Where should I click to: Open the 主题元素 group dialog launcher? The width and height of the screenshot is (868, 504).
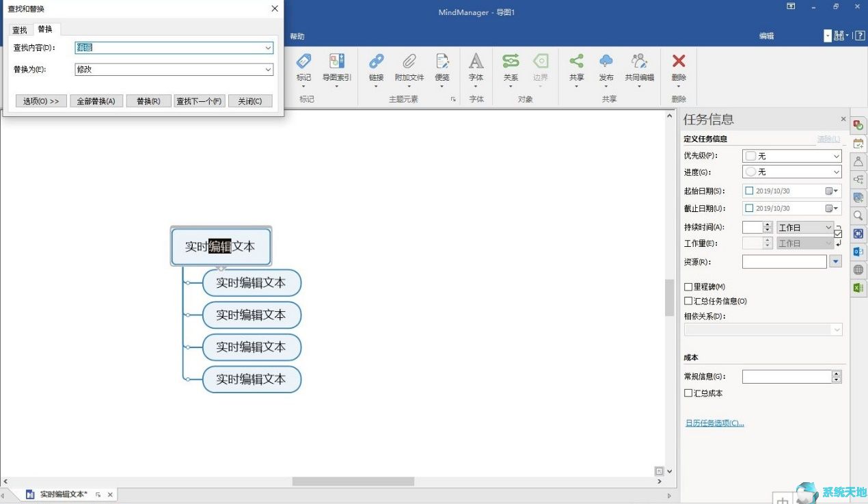(x=452, y=100)
